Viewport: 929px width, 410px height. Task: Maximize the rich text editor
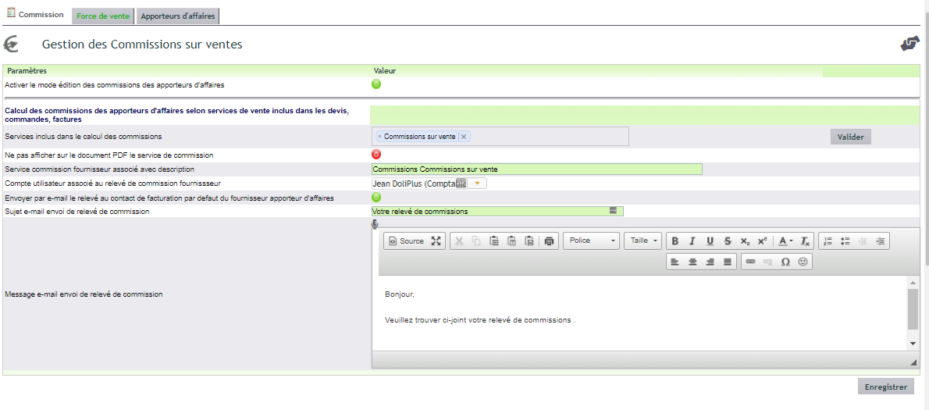tap(436, 241)
